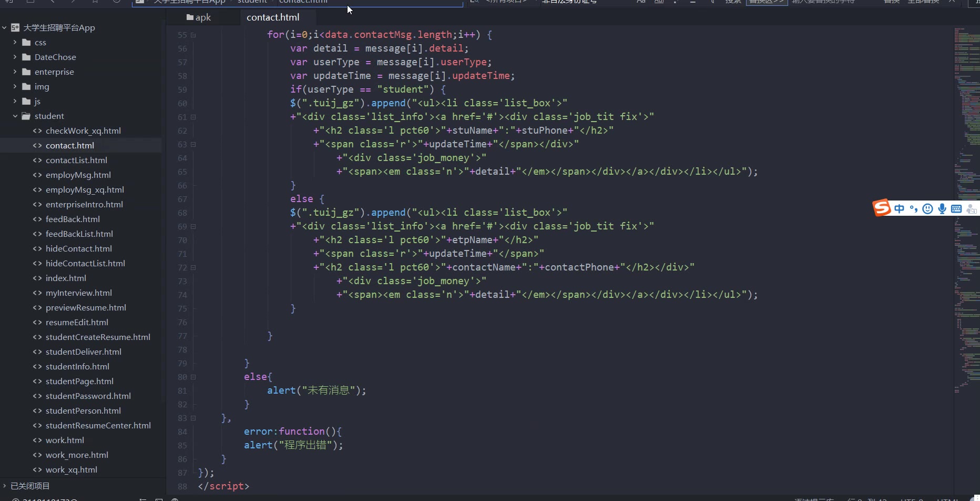Click the file icon of checkWork_xq.html
Screen dimensions: 980x501
(37, 131)
